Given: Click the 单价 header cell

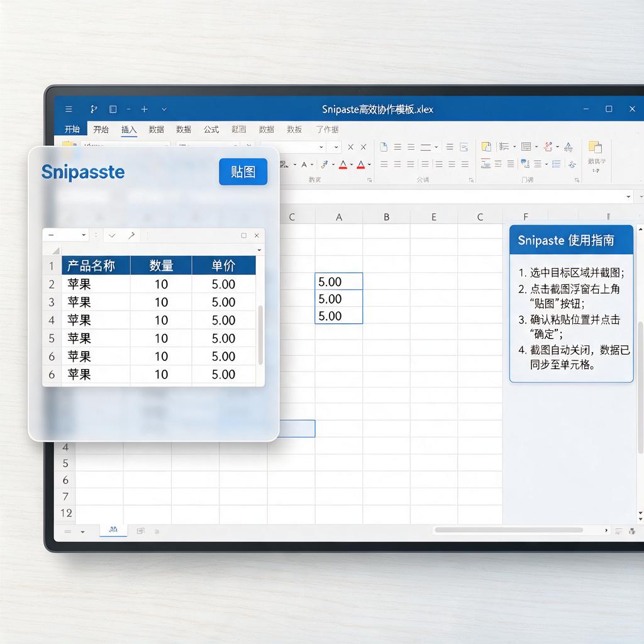Looking at the screenshot, I should (x=224, y=265).
